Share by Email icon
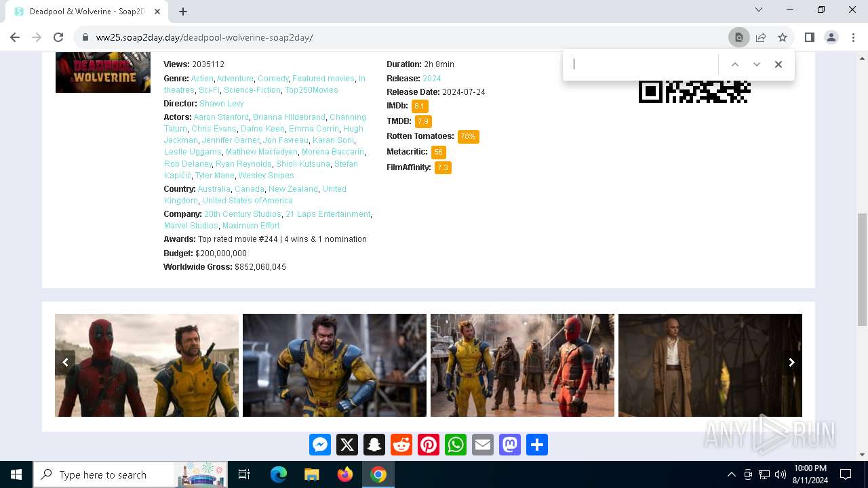Viewport: 868px width, 488px height. tap(483, 445)
